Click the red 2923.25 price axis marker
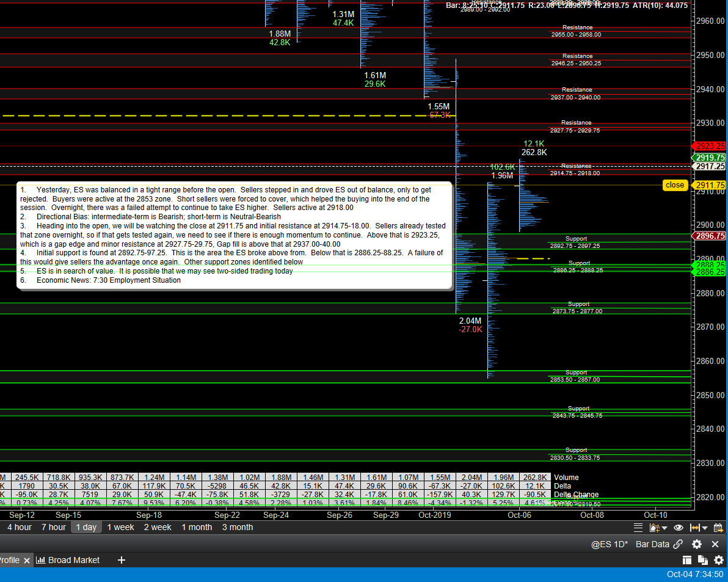This screenshot has width=728, height=582. point(710,146)
